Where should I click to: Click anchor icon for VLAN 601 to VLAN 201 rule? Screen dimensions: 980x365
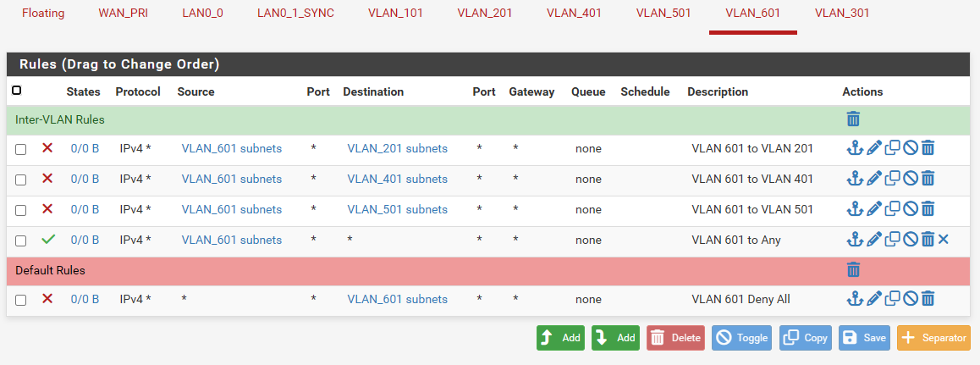pyautogui.click(x=855, y=149)
